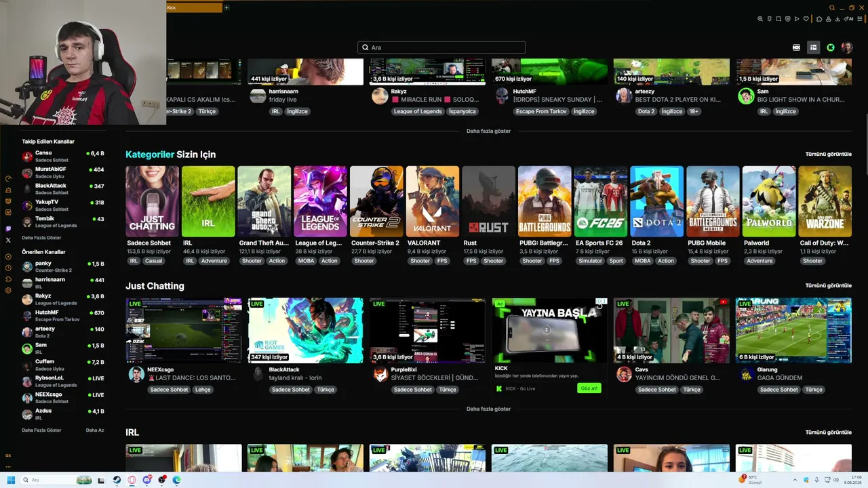
Task: Click the GX icon in sidebar
Action: tap(8, 455)
